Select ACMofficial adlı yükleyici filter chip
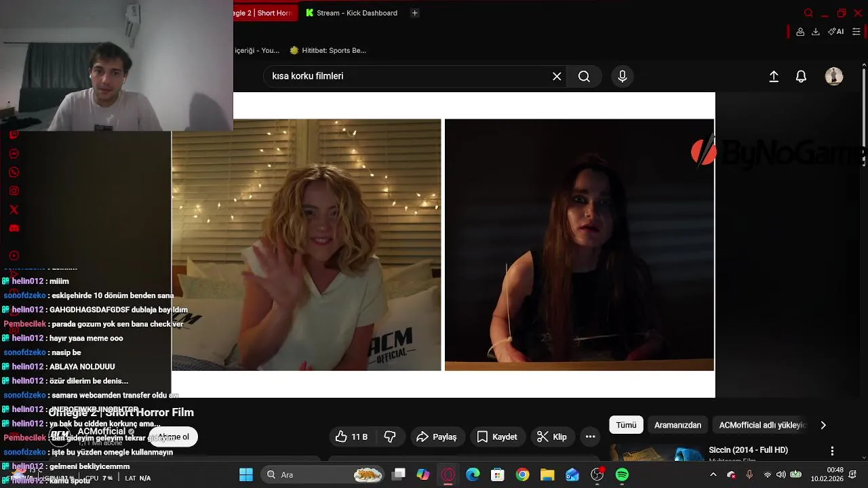The width and height of the screenshot is (868, 488). [762, 425]
